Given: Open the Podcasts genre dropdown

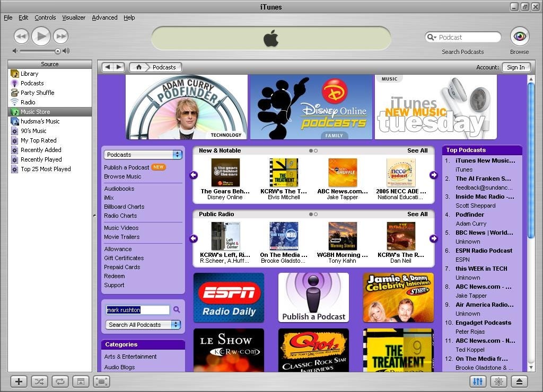Looking at the screenshot, I should point(143,155).
